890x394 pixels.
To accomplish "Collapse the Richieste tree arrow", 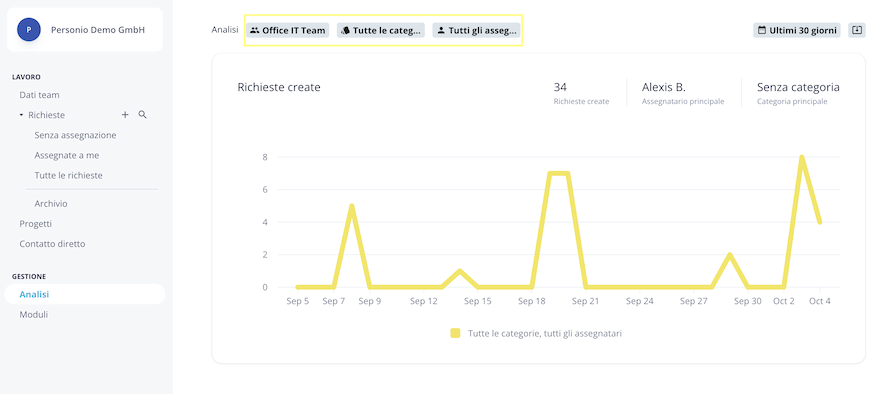I will (x=22, y=115).
